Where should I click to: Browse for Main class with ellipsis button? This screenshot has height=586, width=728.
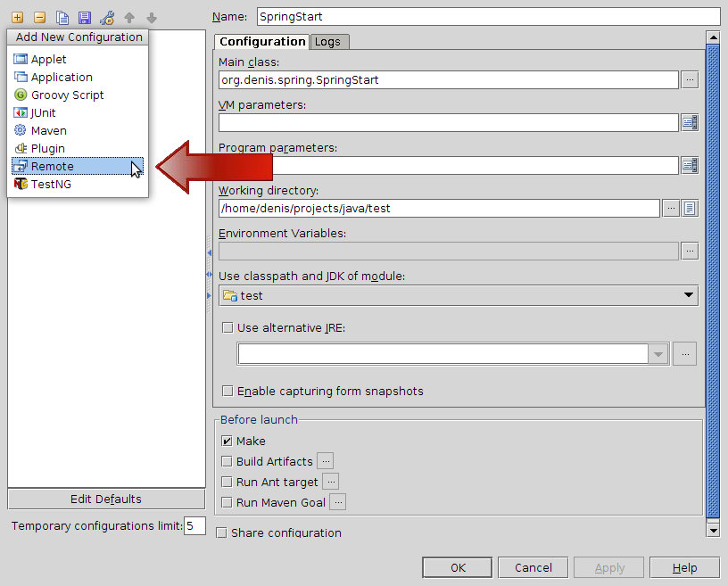pos(690,80)
